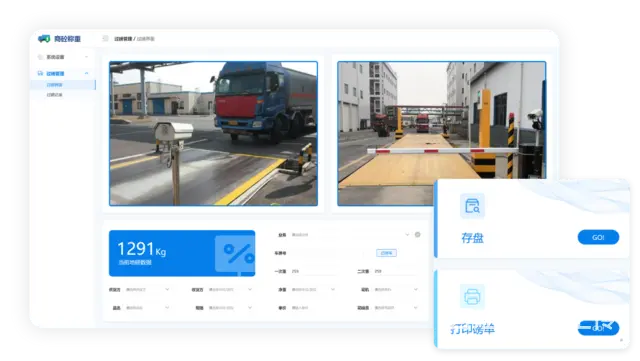The height and width of the screenshot is (361, 640).
Task: Click the weighbridge barrier gate camera feed
Action: (442, 134)
